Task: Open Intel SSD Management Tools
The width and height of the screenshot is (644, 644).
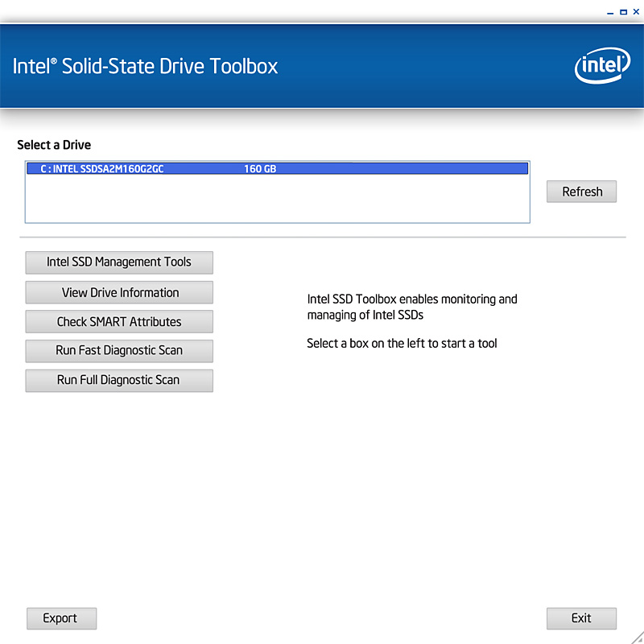Action: point(119,262)
